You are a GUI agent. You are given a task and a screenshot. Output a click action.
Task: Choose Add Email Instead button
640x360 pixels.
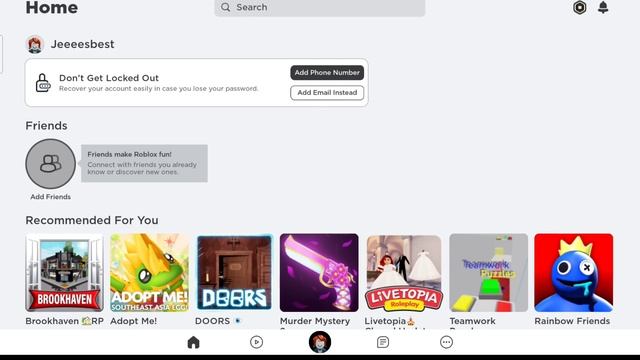tap(327, 93)
